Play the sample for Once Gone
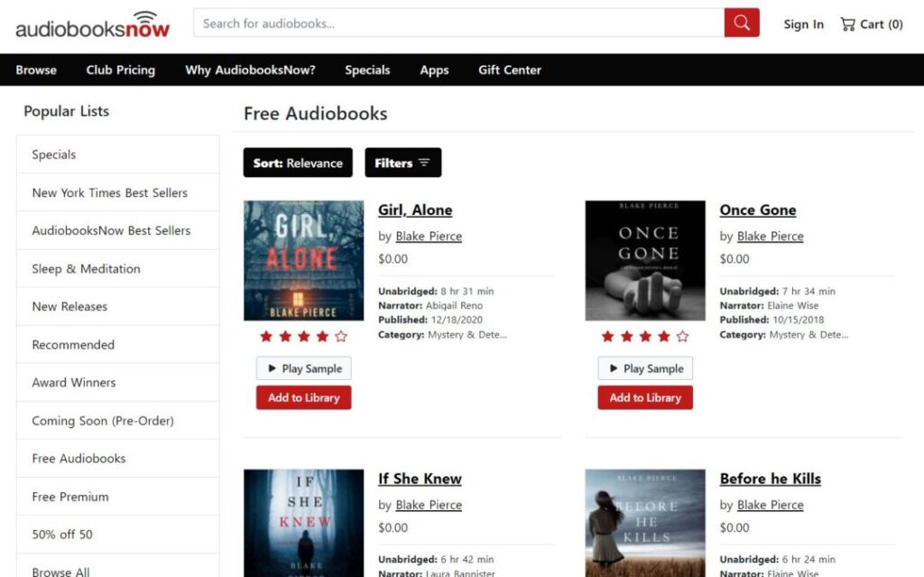Screen dimensions: 924x577 (644, 368)
